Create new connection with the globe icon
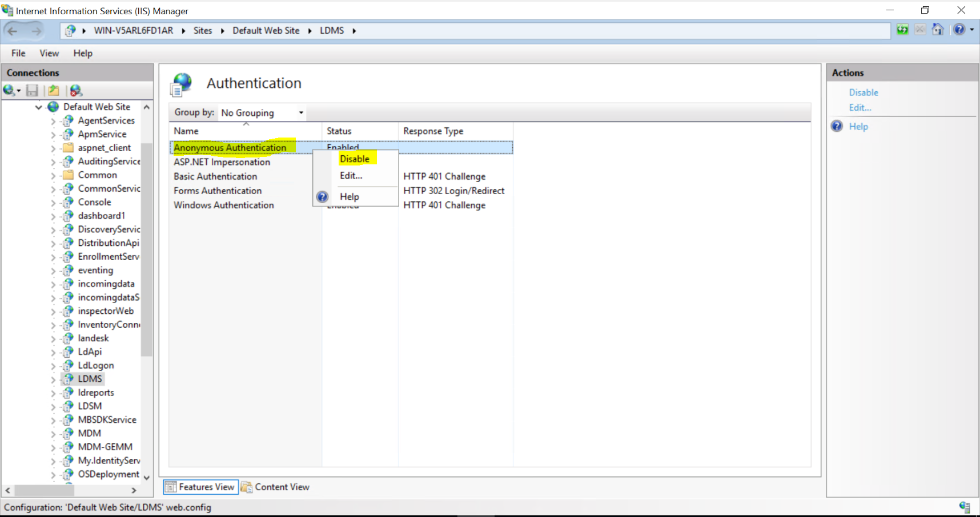This screenshot has width=980, height=517. point(9,90)
